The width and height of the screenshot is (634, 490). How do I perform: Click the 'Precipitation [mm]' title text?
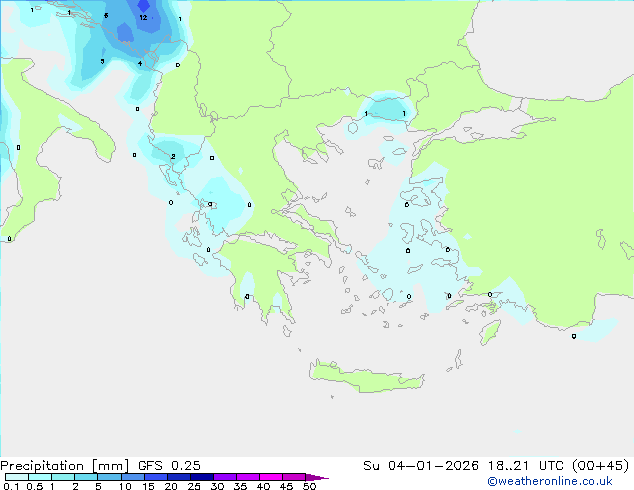65,466
